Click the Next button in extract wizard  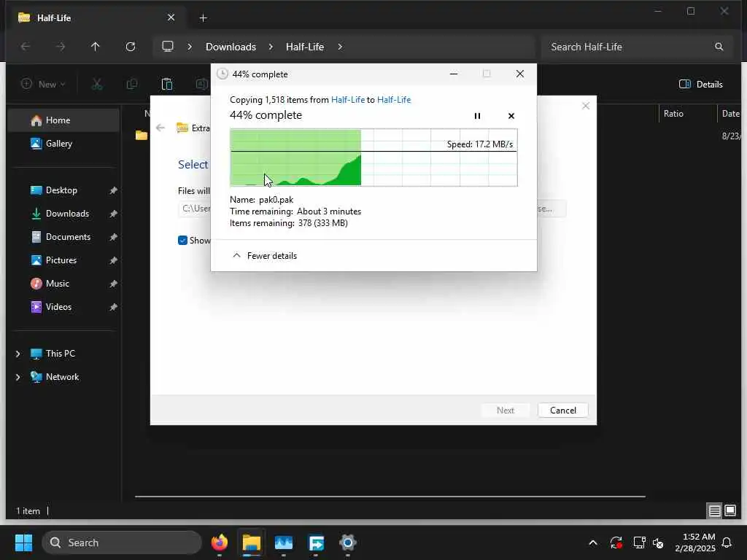tap(505, 410)
